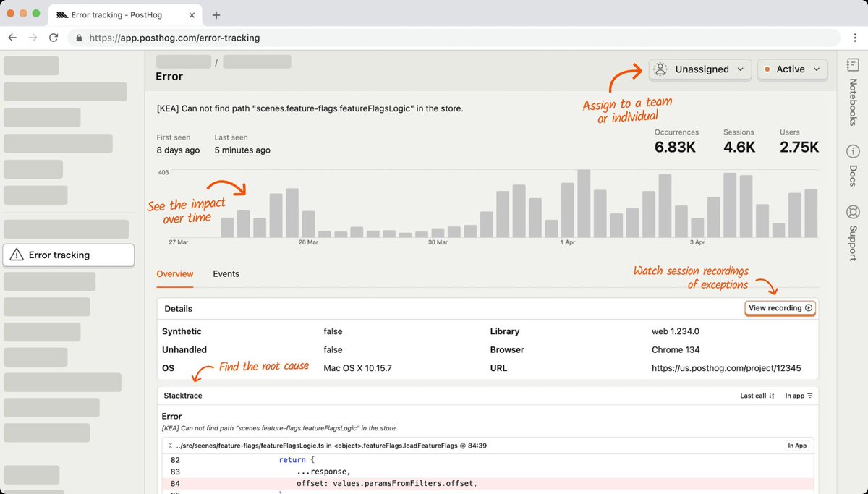Click the Stacktrace section header
The image size is (868, 494).
tap(183, 396)
